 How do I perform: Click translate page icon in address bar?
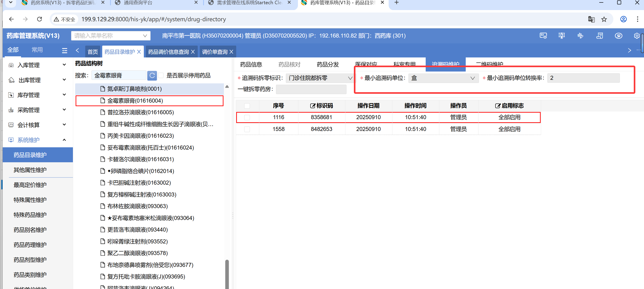(x=591, y=19)
